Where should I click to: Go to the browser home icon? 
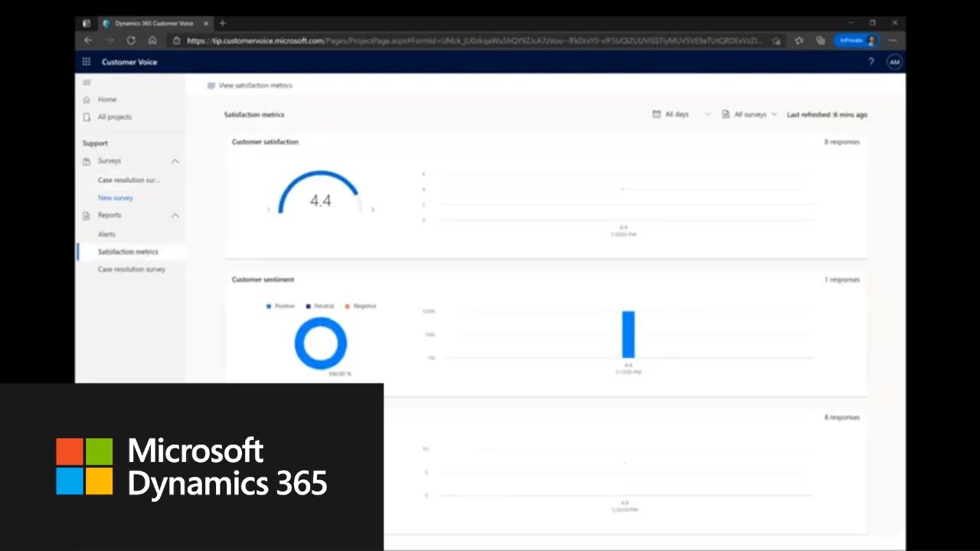pyautogui.click(x=152, y=41)
